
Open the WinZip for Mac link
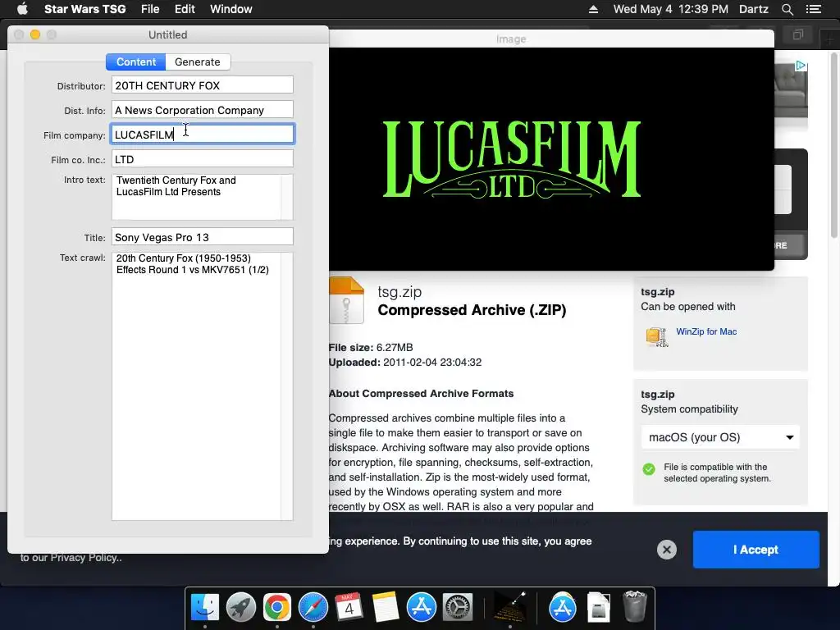[x=706, y=331]
